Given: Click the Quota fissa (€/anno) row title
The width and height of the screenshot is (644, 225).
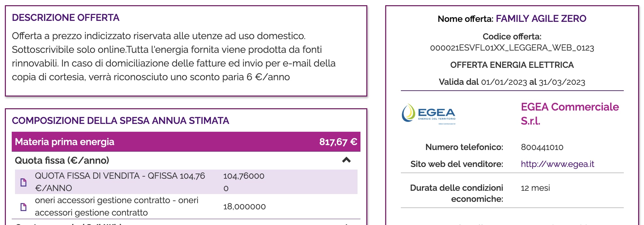Looking at the screenshot, I should coord(62,160).
